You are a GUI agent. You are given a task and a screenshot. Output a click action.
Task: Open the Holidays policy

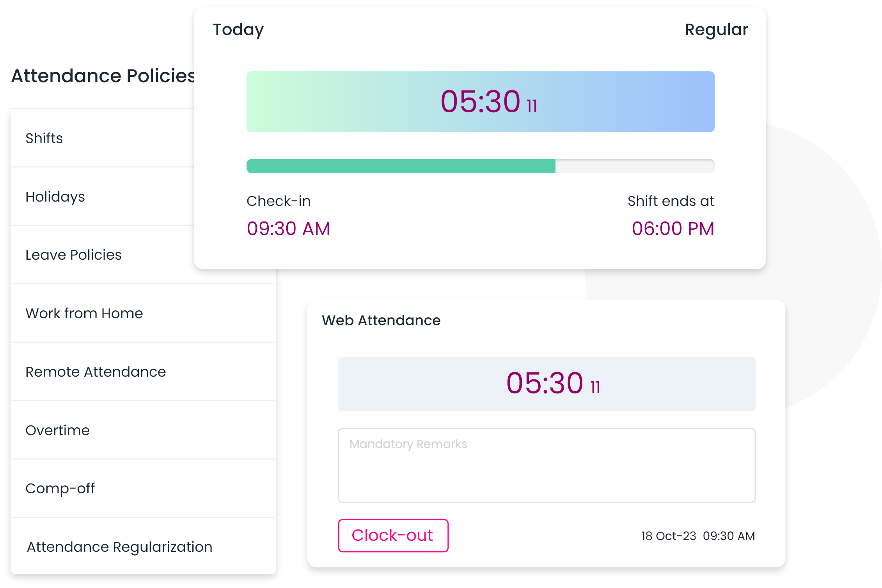[x=102, y=197]
